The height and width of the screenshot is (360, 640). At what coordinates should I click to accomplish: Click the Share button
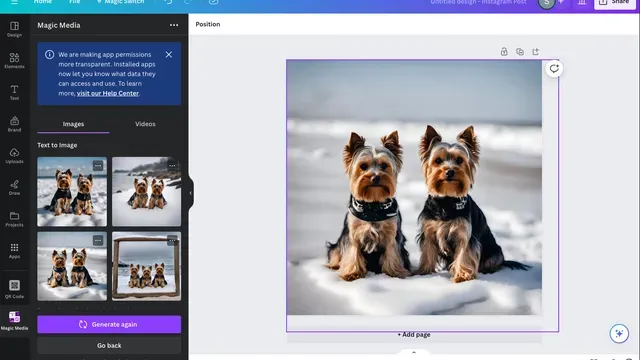(615, 2)
